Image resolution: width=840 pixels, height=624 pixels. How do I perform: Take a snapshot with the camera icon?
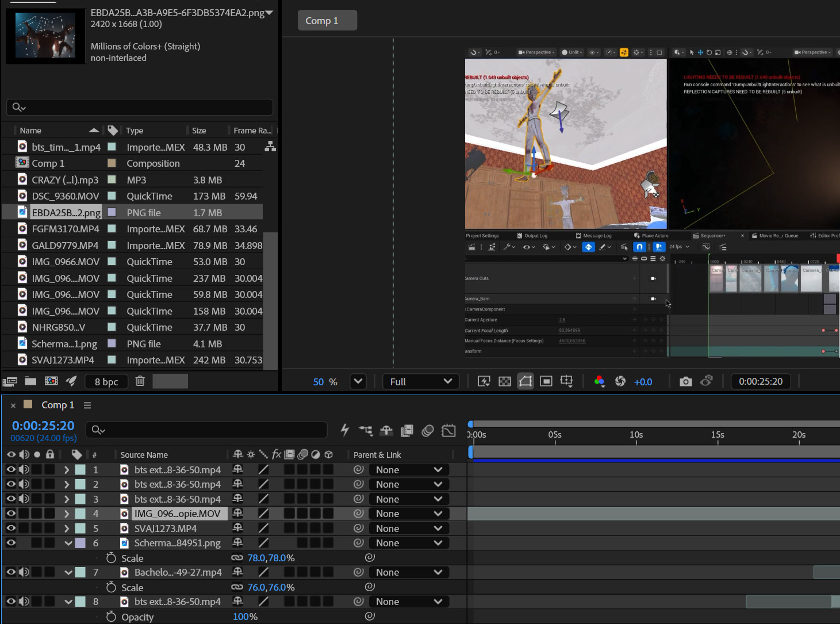tap(685, 381)
